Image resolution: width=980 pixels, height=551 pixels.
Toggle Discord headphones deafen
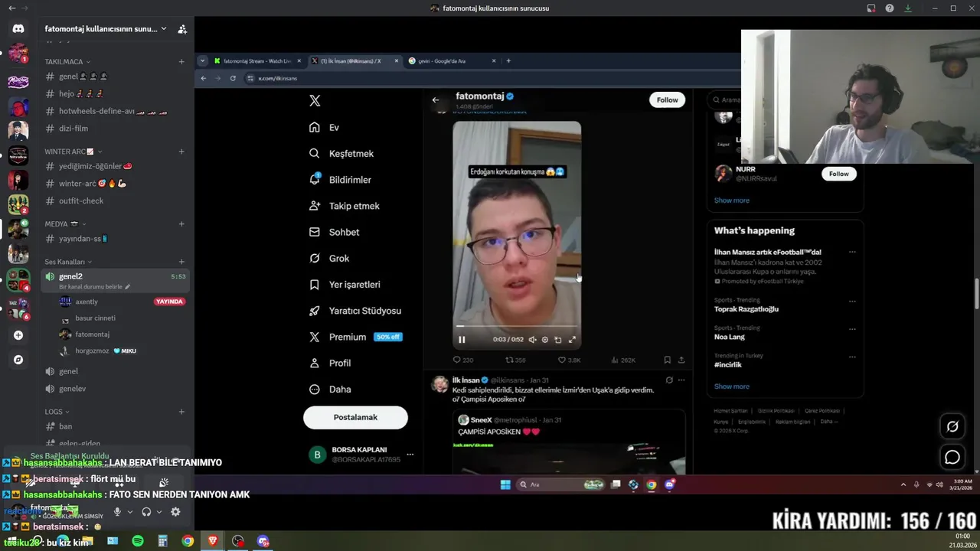click(146, 511)
